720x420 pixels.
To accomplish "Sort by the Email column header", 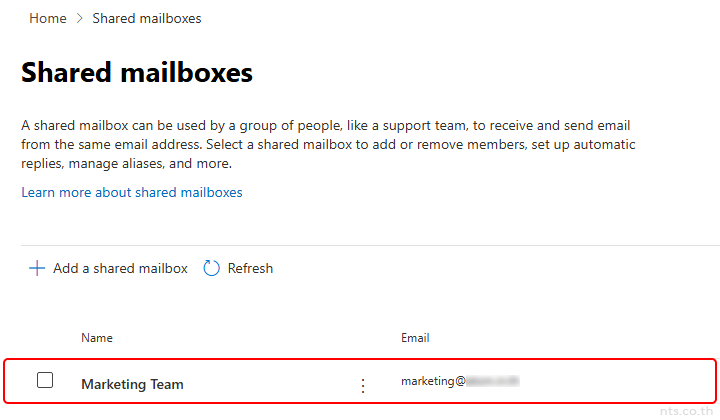I will pos(415,338).
